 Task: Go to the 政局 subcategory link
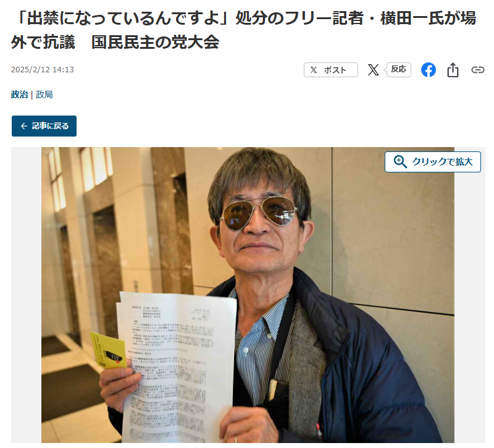[44, 95]
